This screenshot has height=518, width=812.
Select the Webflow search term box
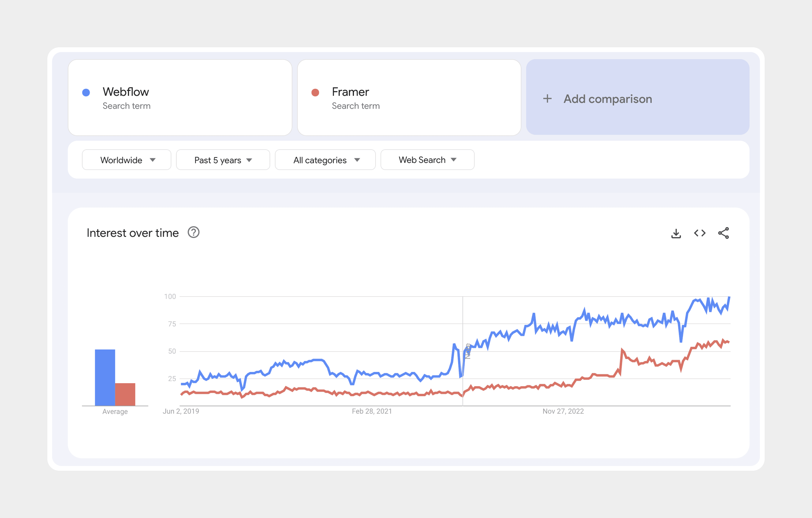[x=180, y=98]
